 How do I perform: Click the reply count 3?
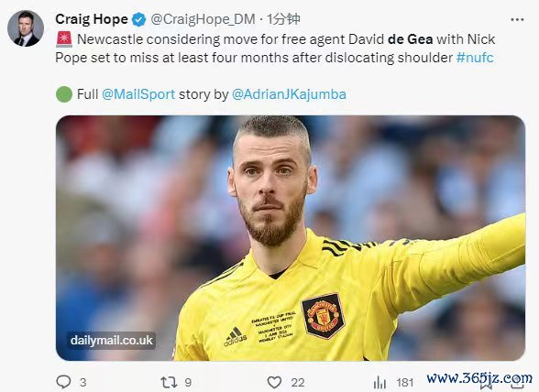(x=82, y=382)
